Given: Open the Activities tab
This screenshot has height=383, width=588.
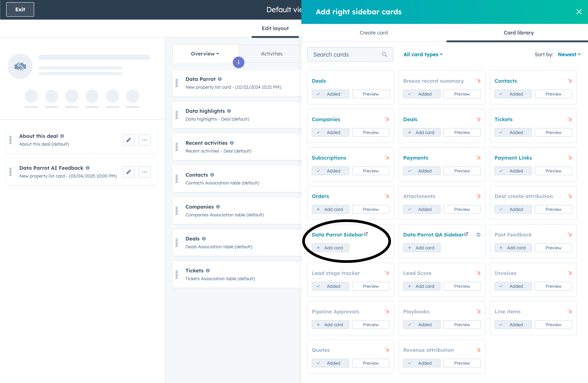Looking at the screenshot, I should click(x=272, y=54).
